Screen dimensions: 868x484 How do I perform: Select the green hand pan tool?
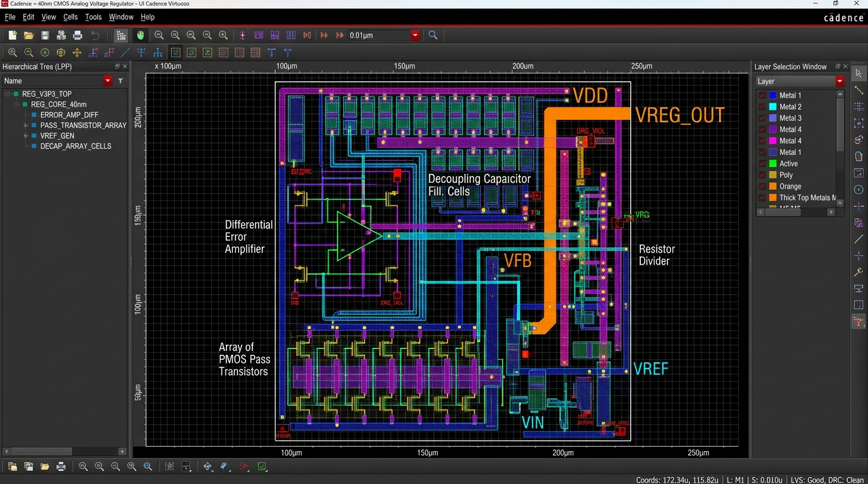(x=140, y=35)
